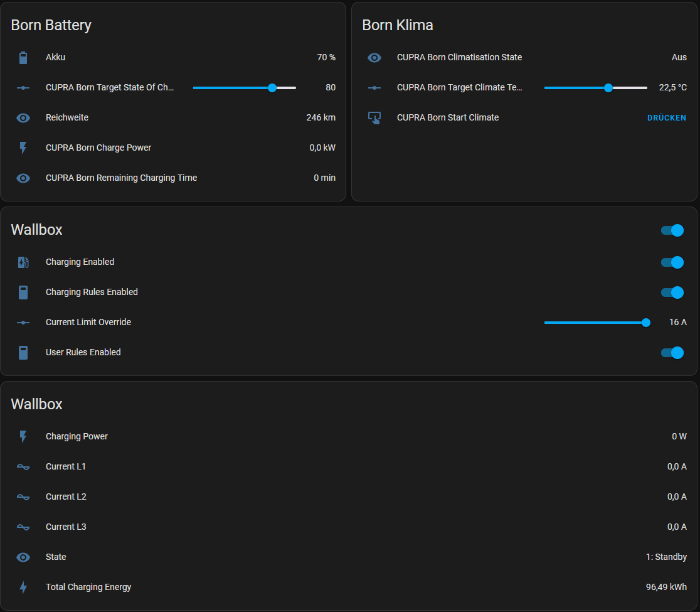This screenshot has height=612, width=700.
Task: Click the EV station icon beside Charging Enabled
Action: (x=23, y=262)
